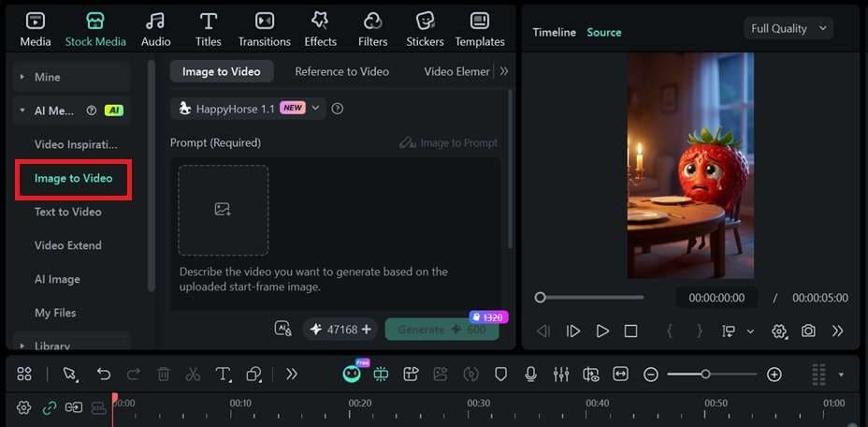Screen dimensions: 868x427
Task: Select the Video Elements tab
Action: 456,71
